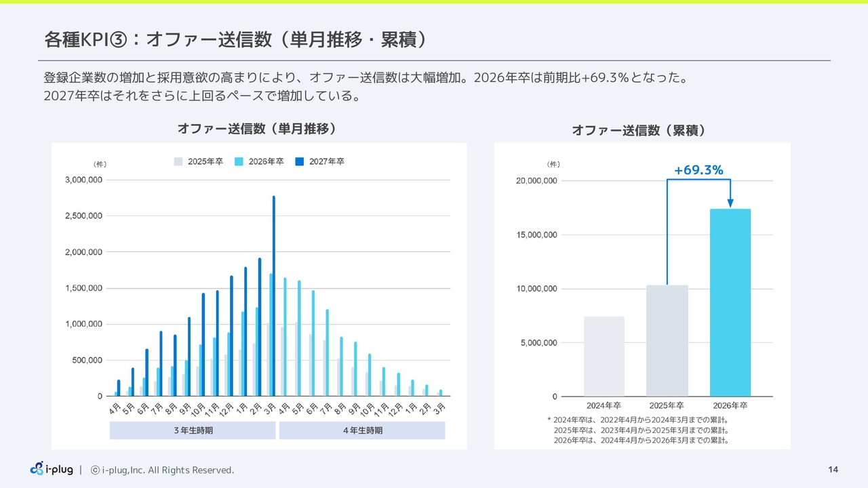Click the slide heading 各種KPI③
Image resolution: width=868 pixels, height=488 pixels.
tap(85, 39)
